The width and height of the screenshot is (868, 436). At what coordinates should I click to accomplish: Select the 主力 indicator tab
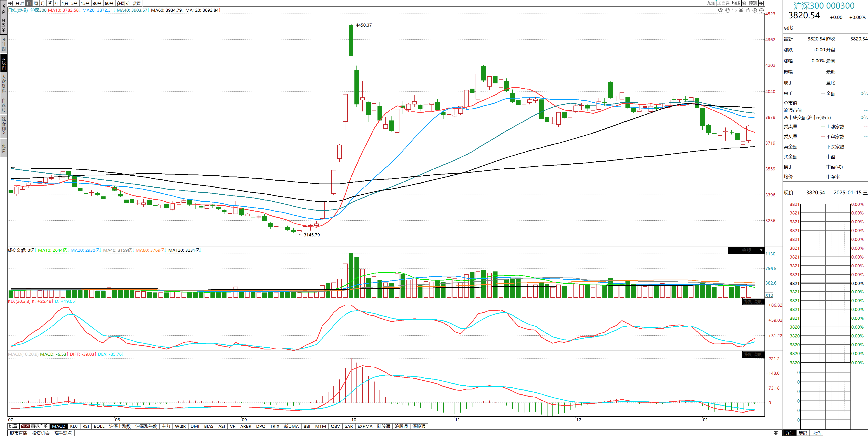pyautogui.click(x=166, y=426)
